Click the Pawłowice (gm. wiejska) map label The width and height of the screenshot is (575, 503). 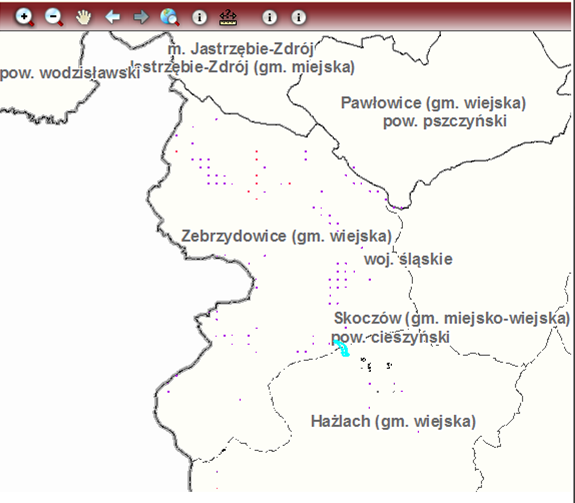coord(433,103)
